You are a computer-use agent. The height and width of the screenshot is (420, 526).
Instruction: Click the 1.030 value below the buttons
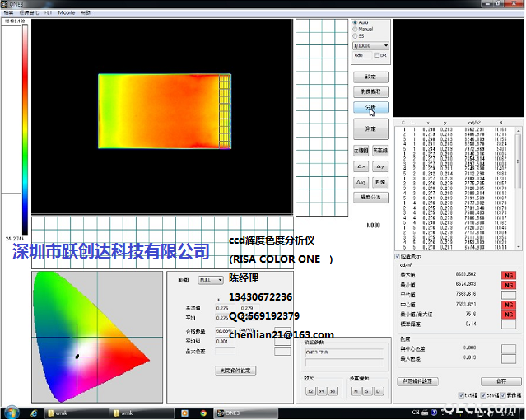coord(373,226)
